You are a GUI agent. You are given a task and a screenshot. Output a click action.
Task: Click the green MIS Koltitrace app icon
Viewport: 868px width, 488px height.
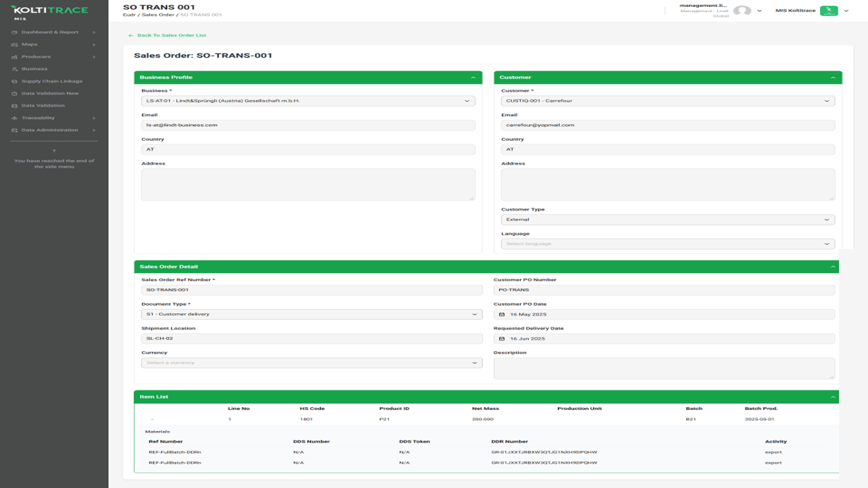tap(829, 11)
